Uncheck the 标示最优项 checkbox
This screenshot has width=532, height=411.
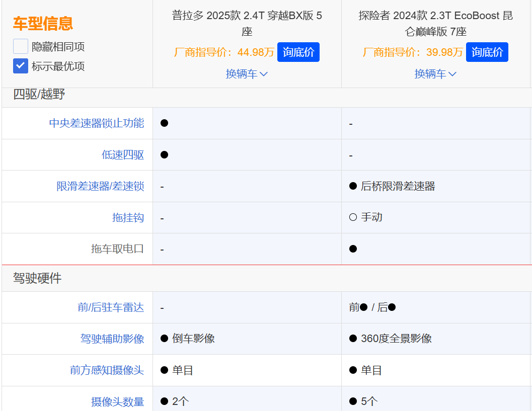20,66
